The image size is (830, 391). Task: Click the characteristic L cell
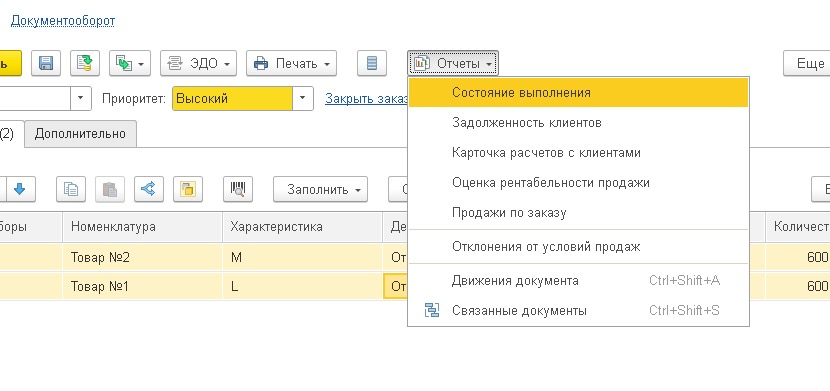(x=302, y=286)
